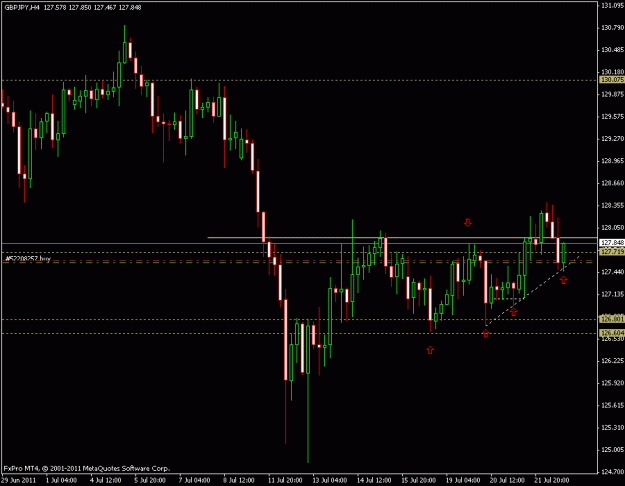Click the 131.095 price axis label

tap(612, 6)
